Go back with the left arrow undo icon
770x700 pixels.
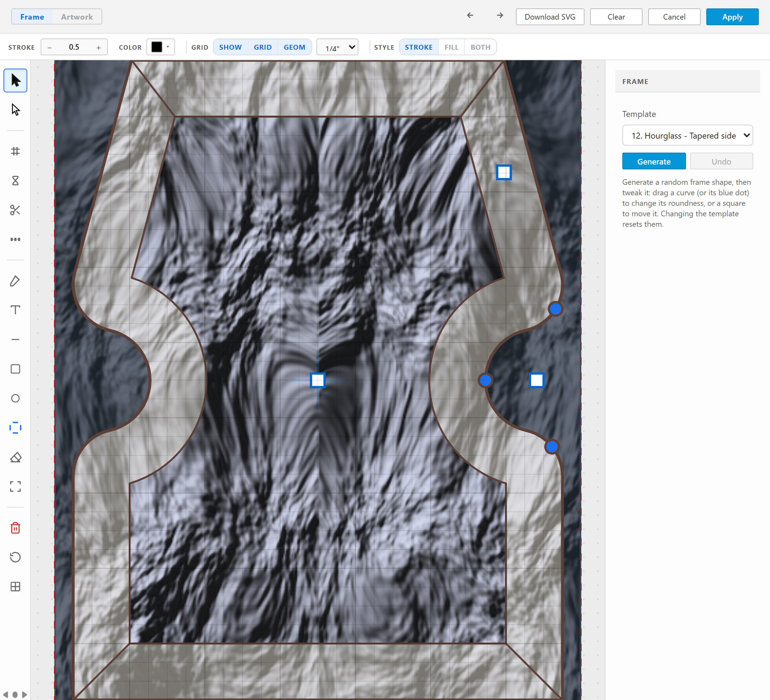click(x=470, y=15)
